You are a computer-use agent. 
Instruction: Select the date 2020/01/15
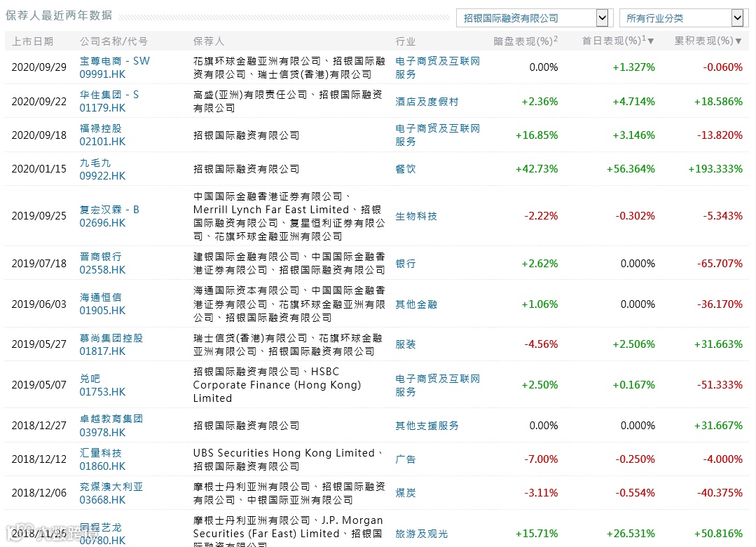coord(39,169)
